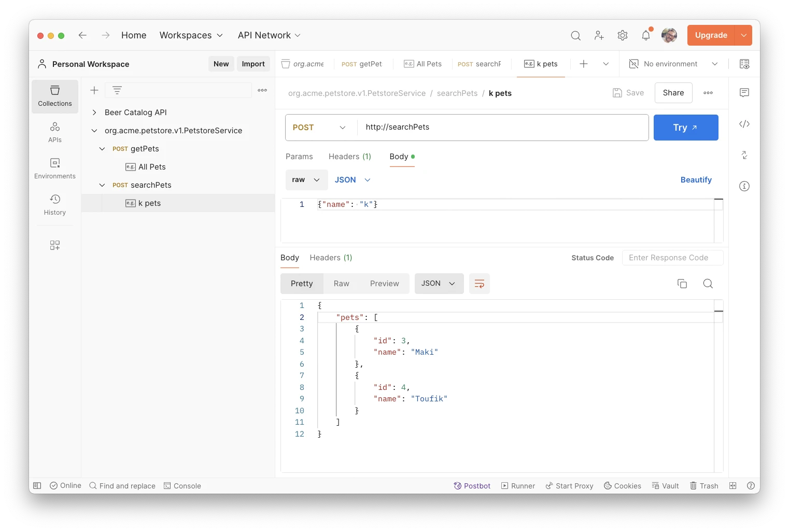
Task: Click the blue Try button
Action: pyautogui.click(x=685, y=128)
